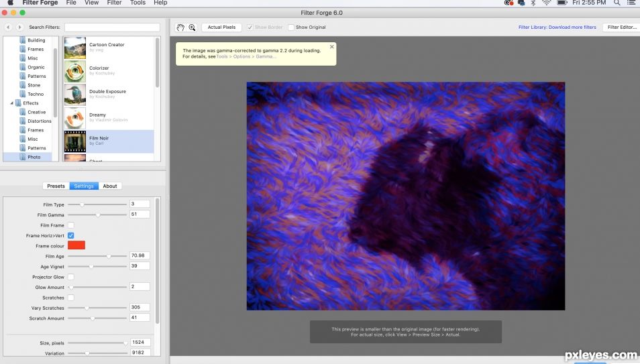Adjust the Film Gamma slider
This screenshot has width=640, height=364.
point(97,215)
